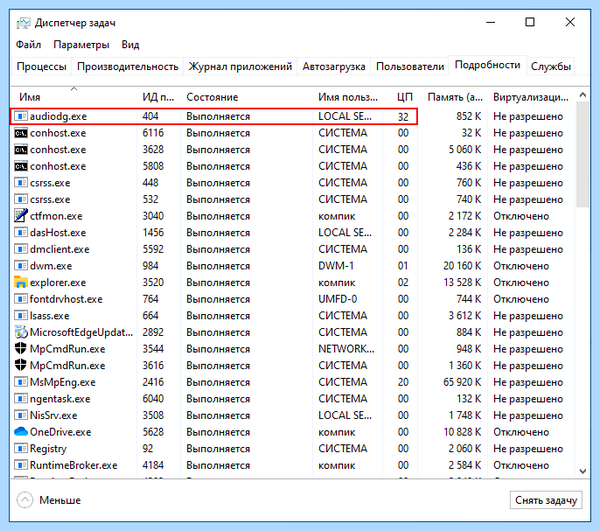Screen dimensions: 600x531
Task: Click the csrss.exe icon for PID 448
Action: click(21, 182)
